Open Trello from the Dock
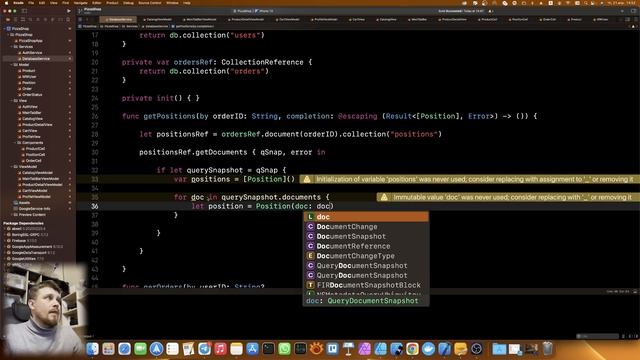The width and height of the screenshot is (640, 360). click(332, 349)
